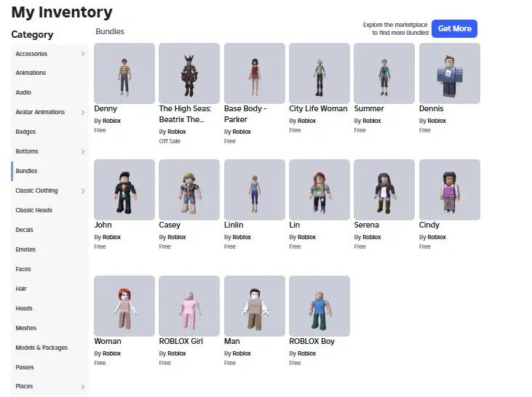Viewport: 532px width, 397px height.
Task: Open the ROBLOX Girl bundle thumbnail
Action: tap(189, 306)
